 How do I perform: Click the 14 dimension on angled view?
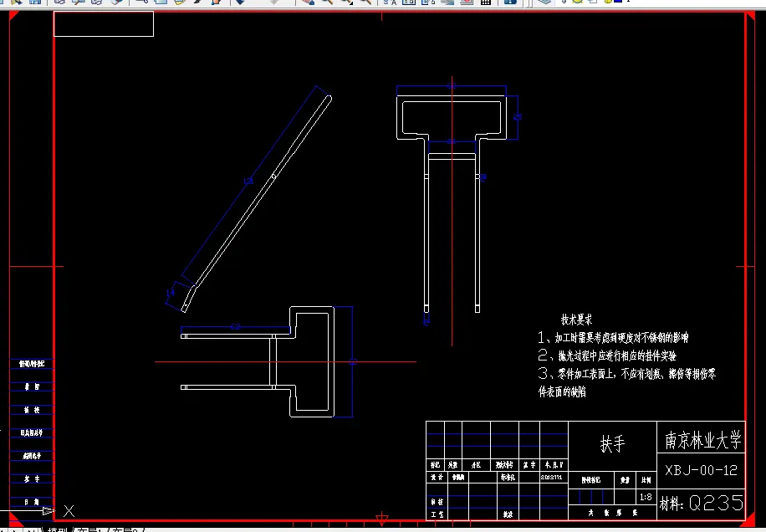(170, 293)
